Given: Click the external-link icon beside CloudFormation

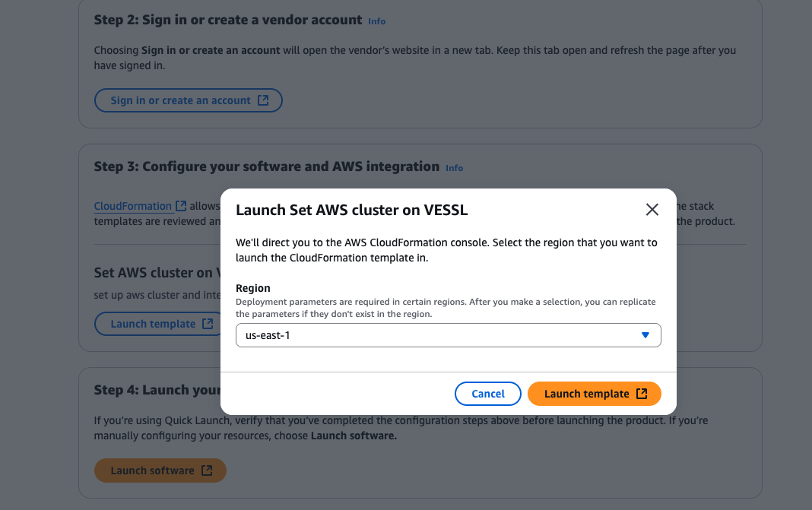Looking at the screenshot, I should click(180, 205).
